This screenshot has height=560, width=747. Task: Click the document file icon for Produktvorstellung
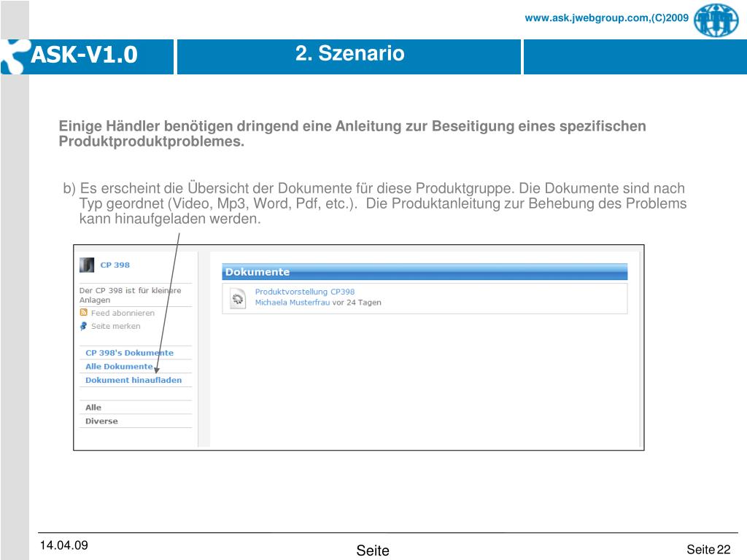tap(237, 298)
